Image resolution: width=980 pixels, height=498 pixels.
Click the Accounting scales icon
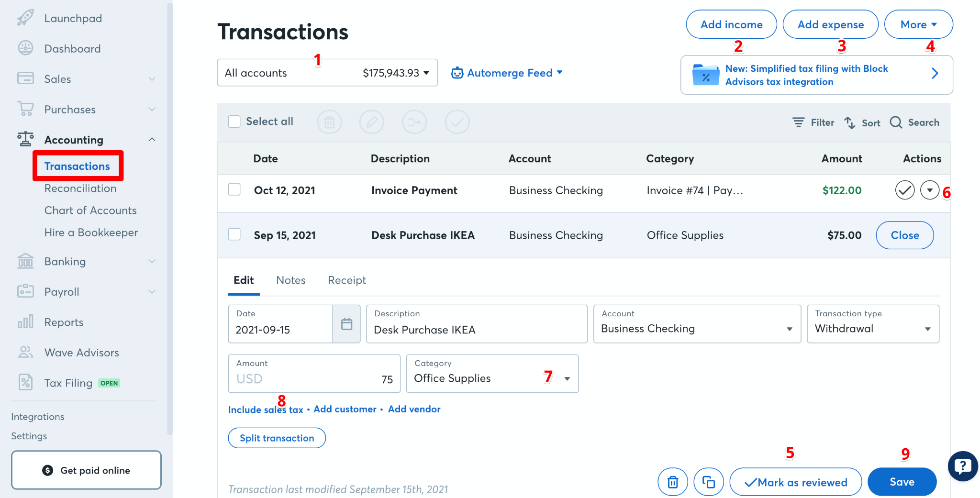[25, 139]
